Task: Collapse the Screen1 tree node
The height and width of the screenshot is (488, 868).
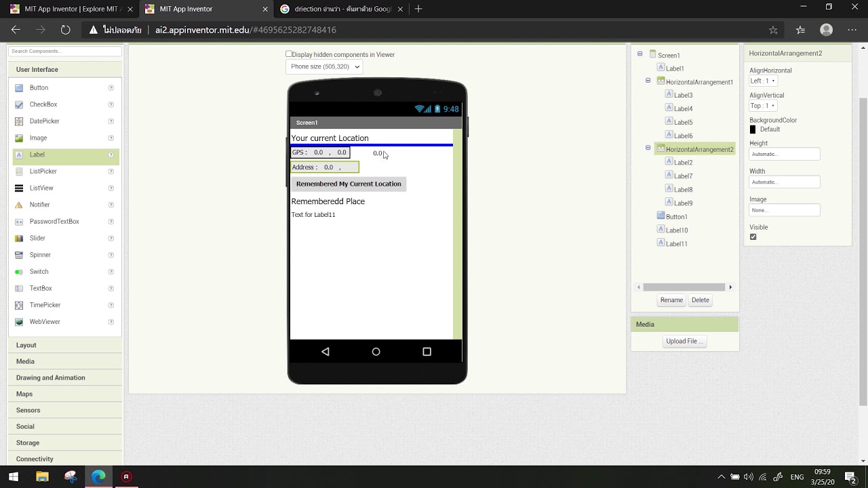Action: pyautogui.click(x=639, y=54)
